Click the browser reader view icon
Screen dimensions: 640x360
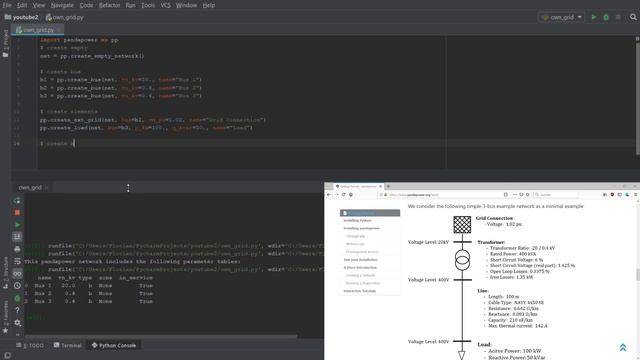pos(506,195)
